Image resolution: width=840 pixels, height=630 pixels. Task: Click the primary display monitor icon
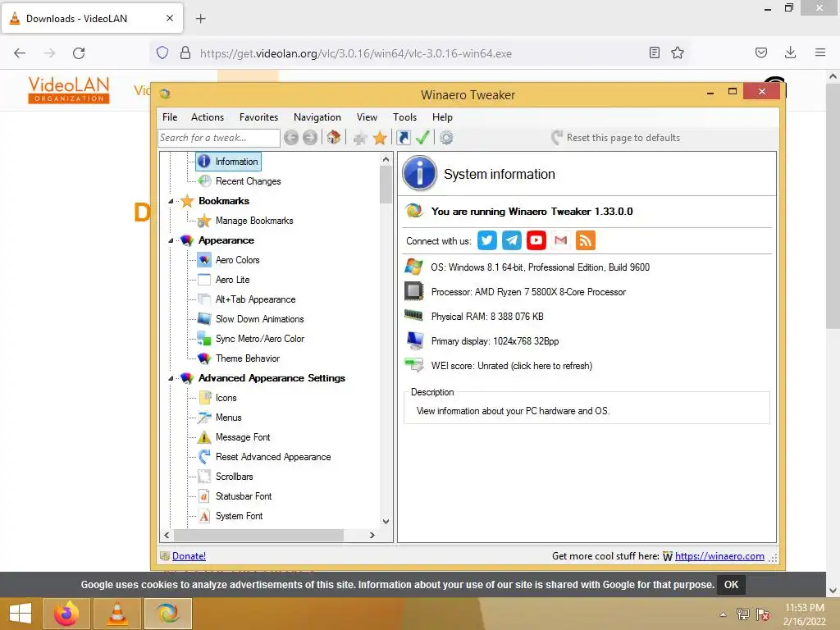[x=414, y=340]
